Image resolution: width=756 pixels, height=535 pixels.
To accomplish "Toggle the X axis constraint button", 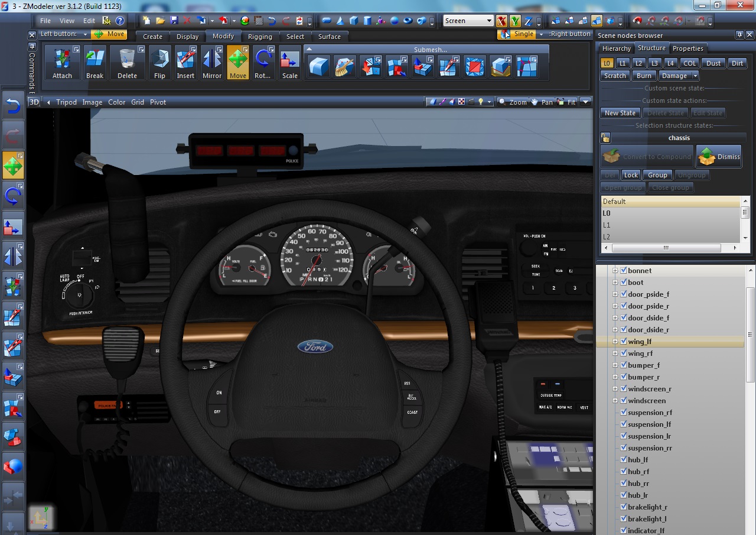I will (x=501, y=21).
